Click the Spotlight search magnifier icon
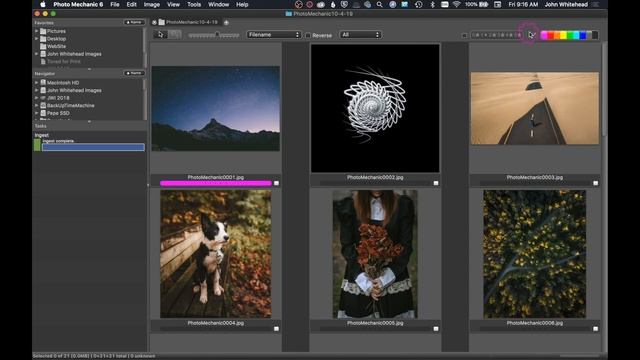 point(380,4)
